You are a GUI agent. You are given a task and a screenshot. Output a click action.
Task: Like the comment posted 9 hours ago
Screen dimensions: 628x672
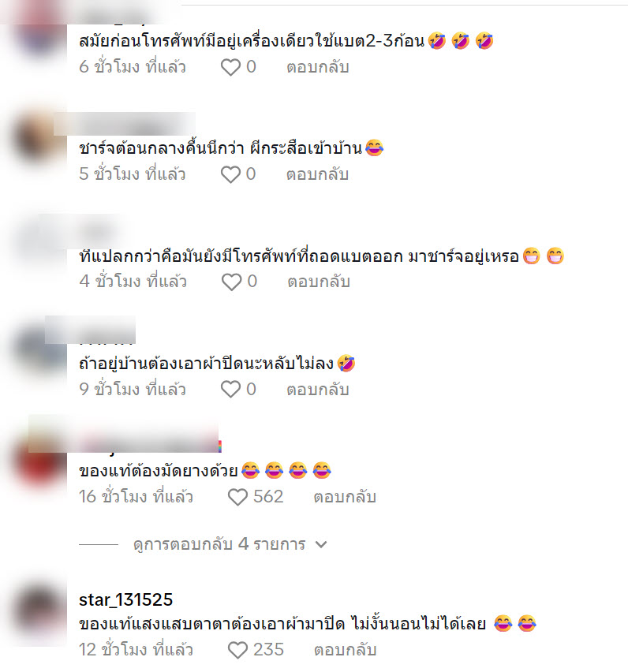(230, 390)
